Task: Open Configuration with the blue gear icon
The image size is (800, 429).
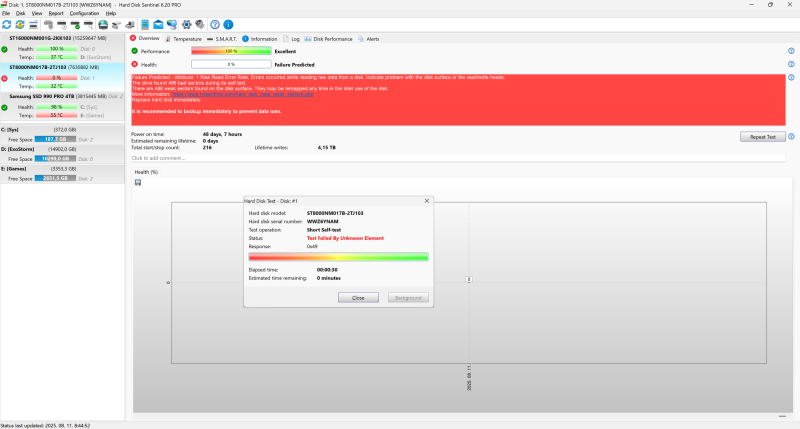Action: click(187, 24)
